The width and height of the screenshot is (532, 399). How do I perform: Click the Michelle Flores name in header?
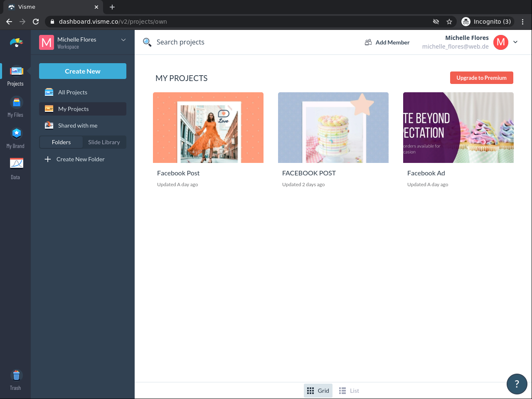[467, 38]
